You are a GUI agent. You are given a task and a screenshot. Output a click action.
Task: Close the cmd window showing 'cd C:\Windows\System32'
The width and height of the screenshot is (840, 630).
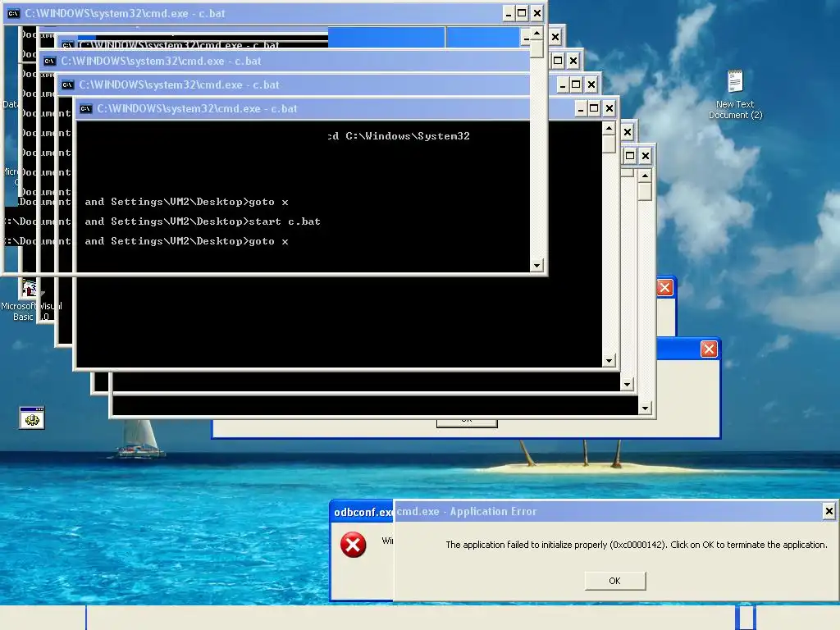pos(609,109)
